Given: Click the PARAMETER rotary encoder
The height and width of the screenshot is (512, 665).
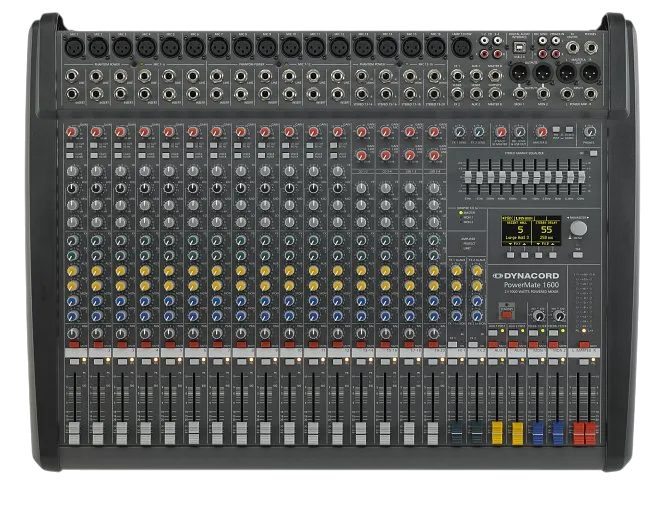Looking at the screenshot, I should click(x=578, y=228).
